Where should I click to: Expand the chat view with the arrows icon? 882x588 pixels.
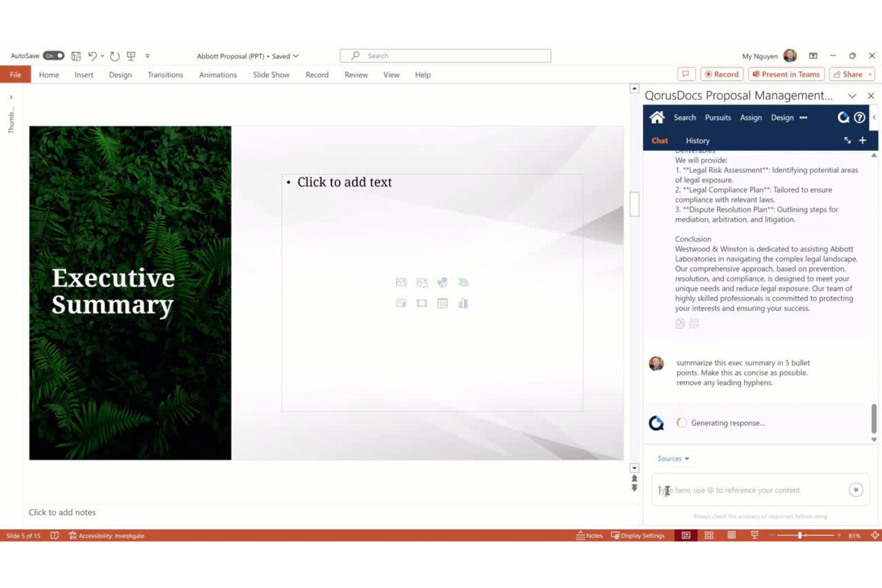847,141
